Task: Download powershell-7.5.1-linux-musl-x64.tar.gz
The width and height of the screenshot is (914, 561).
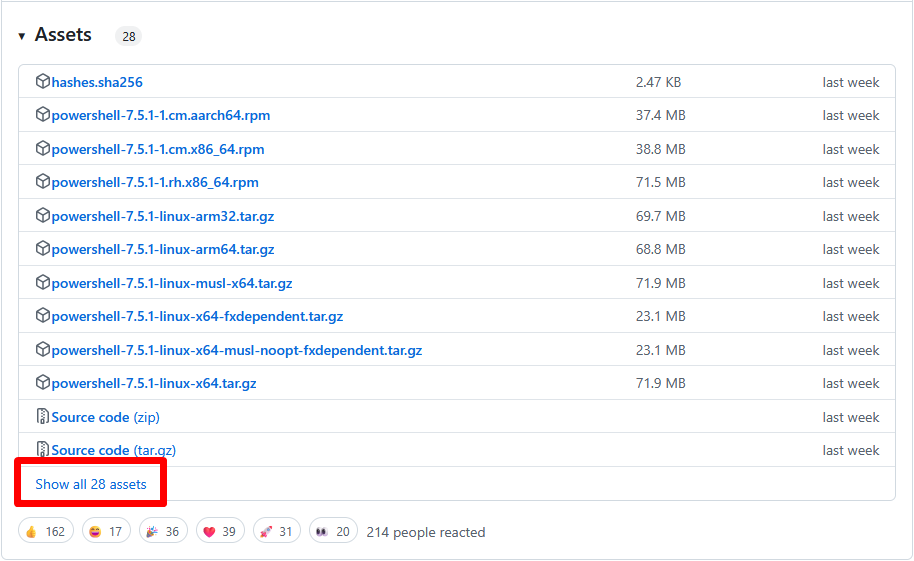Action: 172,283
